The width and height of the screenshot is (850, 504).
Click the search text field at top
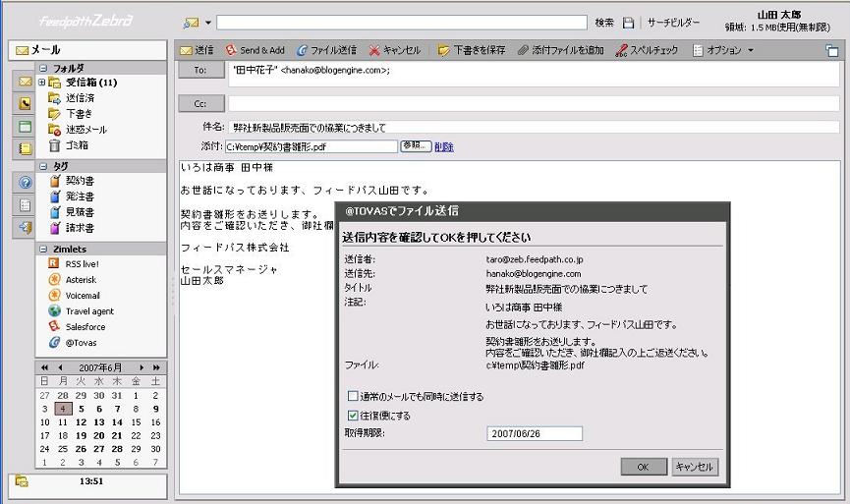(x=402, y=23)
